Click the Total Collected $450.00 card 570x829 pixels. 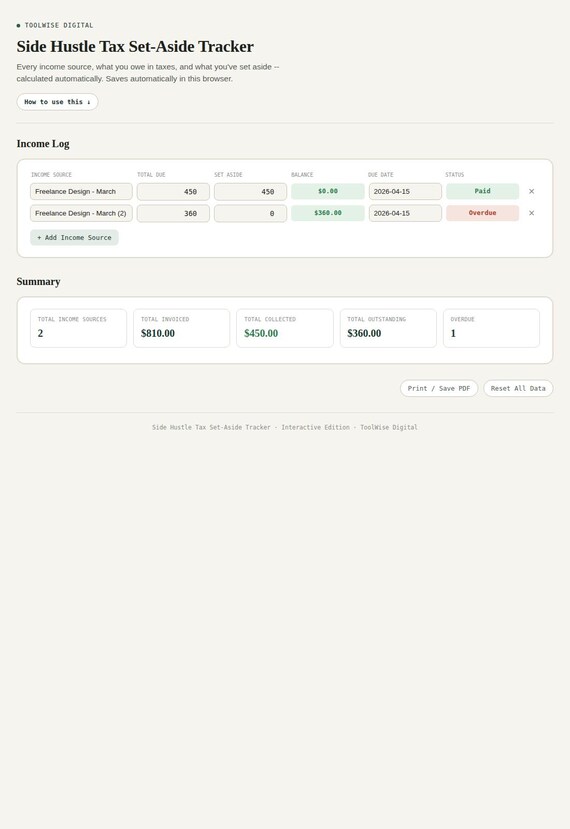tap(285, 328)
